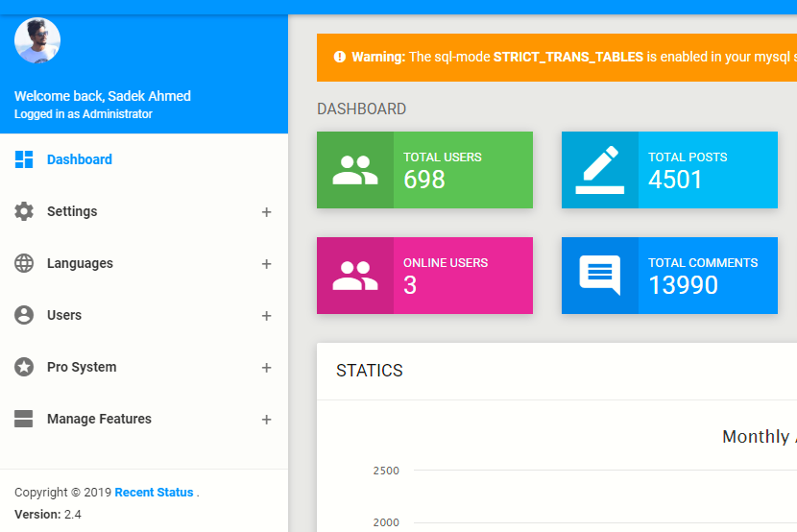Click the Dashboard grid icon in sidebar
Viewport: 797px width, 532px height.
point(24,159)
